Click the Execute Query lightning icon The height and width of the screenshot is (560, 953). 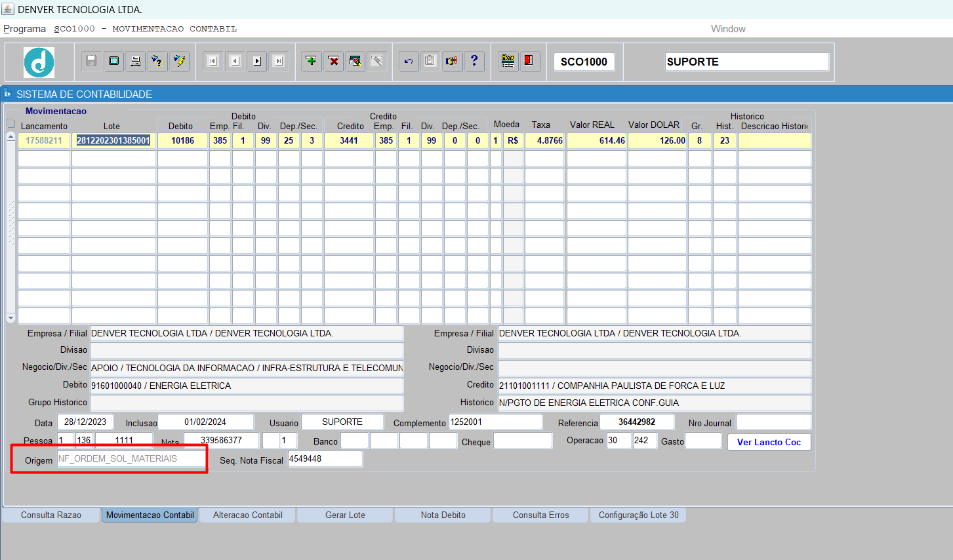(x=179, y=61)
